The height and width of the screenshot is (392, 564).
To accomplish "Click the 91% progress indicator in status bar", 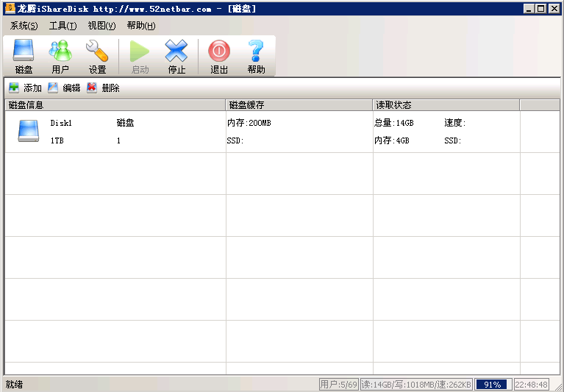I will pyautogui.click(x=493, y=384).
